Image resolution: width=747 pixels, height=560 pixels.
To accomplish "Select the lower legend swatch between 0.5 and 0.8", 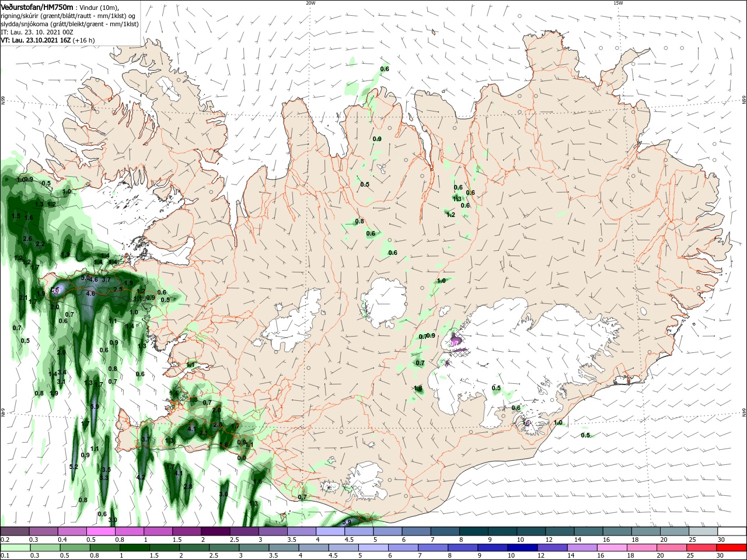I will (x=75, y=548).
